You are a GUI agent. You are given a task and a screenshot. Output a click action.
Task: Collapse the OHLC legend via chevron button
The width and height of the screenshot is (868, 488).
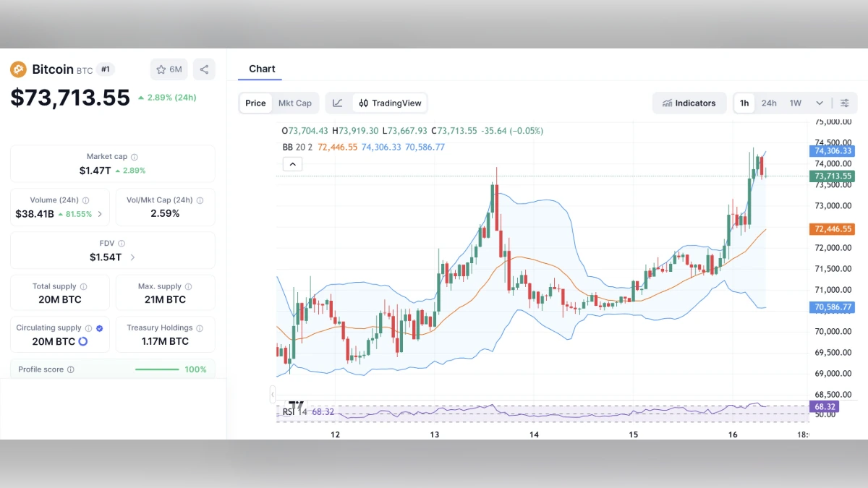pyautogui.click(x=292, y=163)
